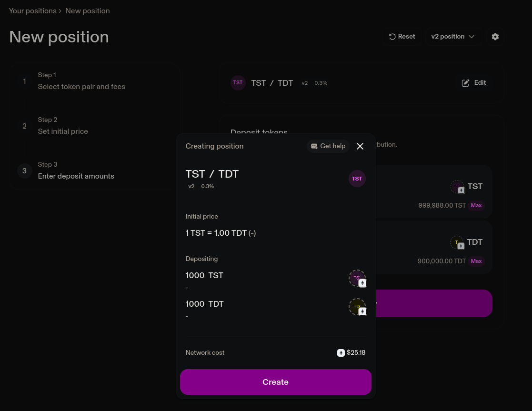532x411 pixels.
Task: Click the $25.18 network cost value
Action: tap(356, 352)
